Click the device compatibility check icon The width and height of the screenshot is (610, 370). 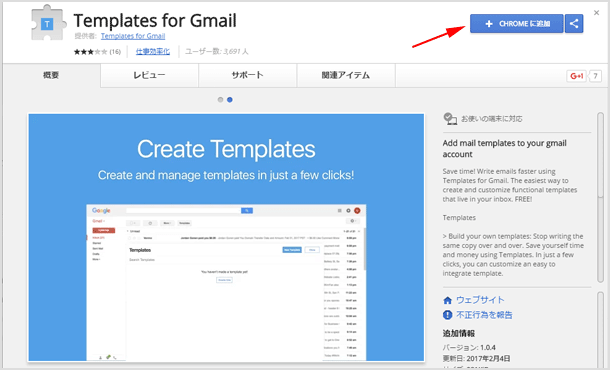pos(450,119)
